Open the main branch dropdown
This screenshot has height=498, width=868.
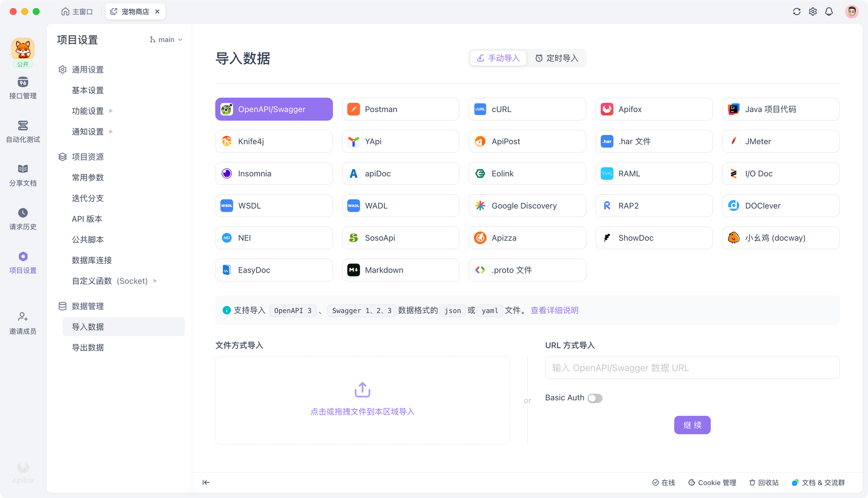pos(166,40)
